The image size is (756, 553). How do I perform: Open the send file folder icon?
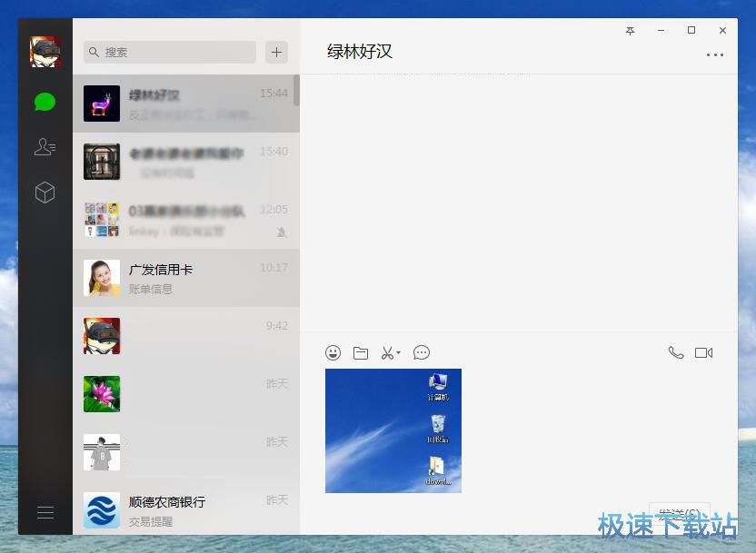click(x=361, y=352)
